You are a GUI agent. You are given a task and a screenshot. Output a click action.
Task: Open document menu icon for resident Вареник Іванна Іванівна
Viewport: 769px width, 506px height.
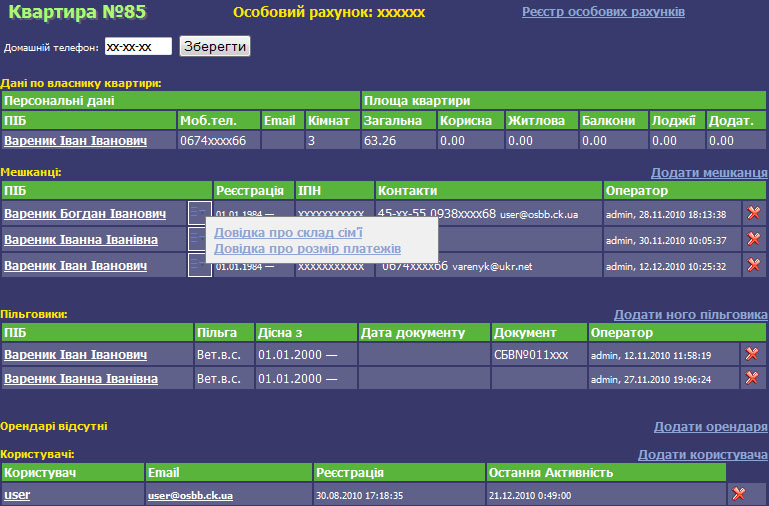point(199,239)
